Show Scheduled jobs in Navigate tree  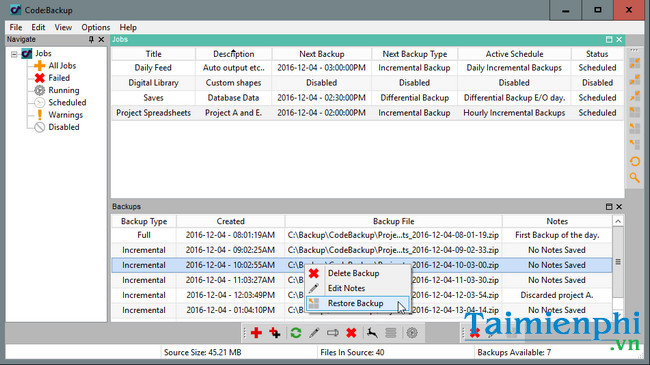click(67, 102)
